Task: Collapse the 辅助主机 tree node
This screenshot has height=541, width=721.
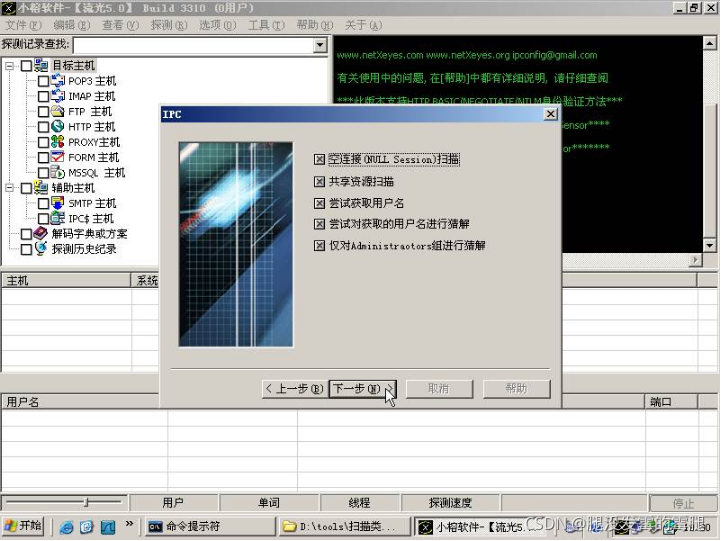Action: coord(10,188)
